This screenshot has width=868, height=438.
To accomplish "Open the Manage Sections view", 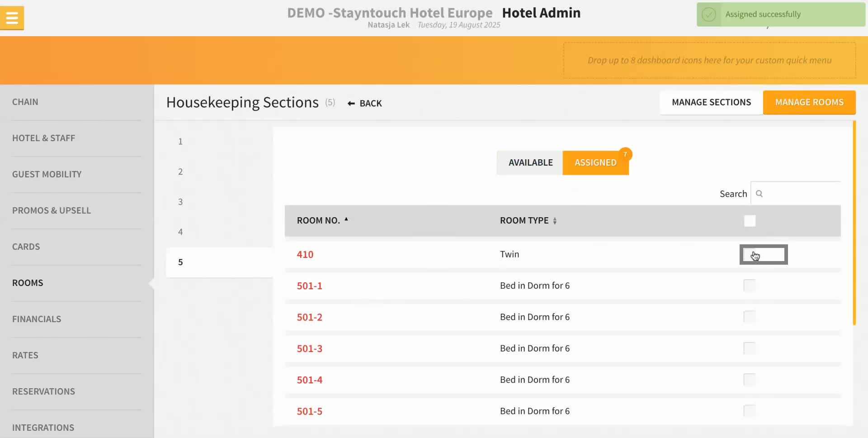I will (711, 103).
